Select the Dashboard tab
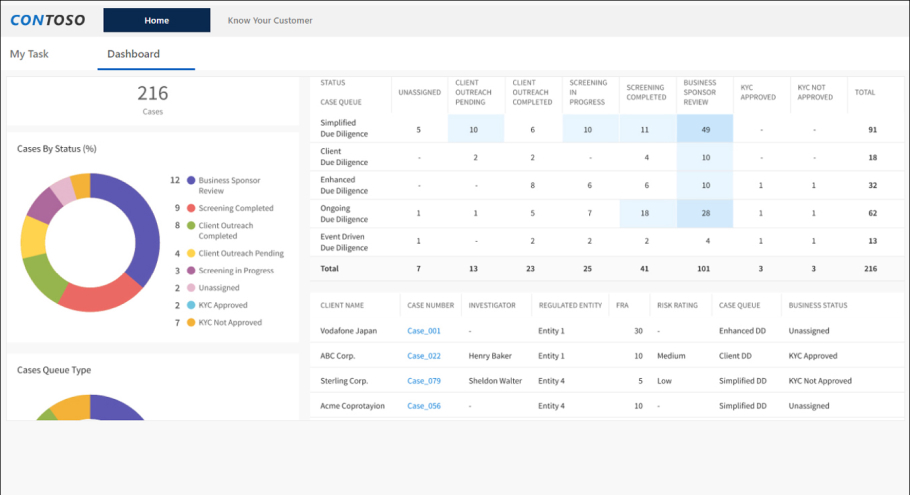 click(133, 54)
